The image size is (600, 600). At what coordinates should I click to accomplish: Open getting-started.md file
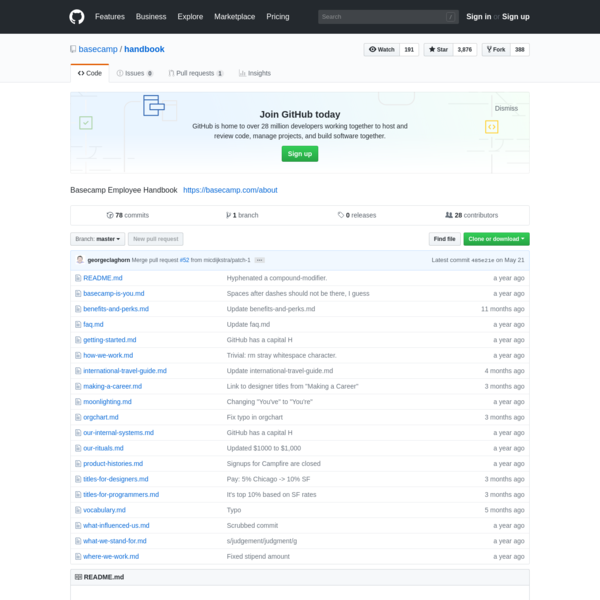(x=110, y=340)
